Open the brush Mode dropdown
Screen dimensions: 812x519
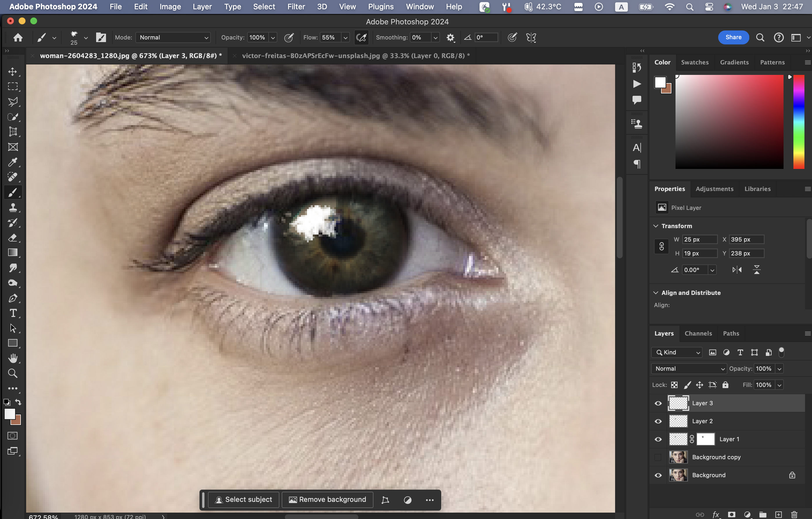(173, 37)
